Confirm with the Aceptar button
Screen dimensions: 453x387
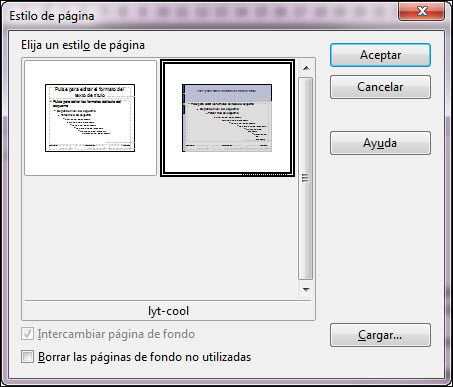(x=380, y=55)
